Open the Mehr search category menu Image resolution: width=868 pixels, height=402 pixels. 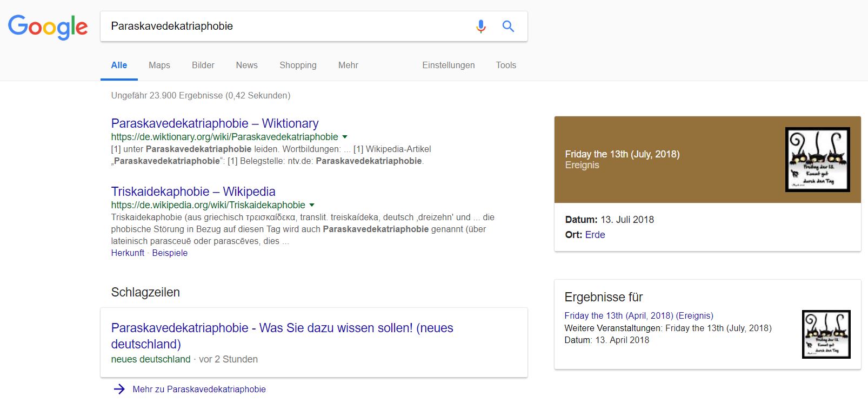click(348, 65)
